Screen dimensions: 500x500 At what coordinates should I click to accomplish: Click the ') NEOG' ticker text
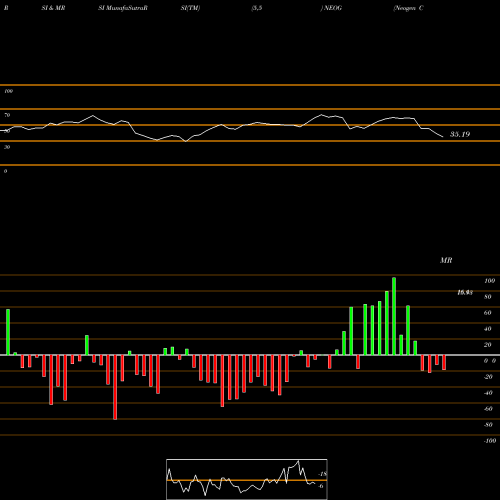[x=331, y=8]
